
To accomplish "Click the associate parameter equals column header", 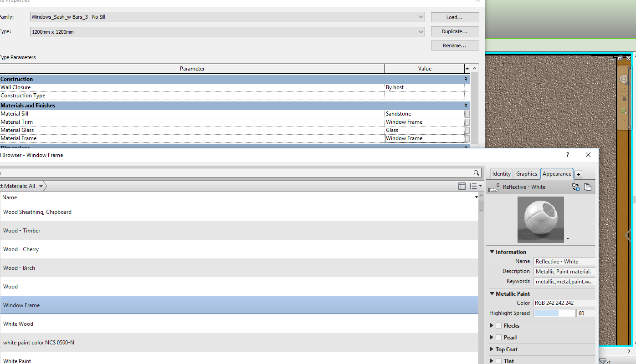I will (467, 69).
